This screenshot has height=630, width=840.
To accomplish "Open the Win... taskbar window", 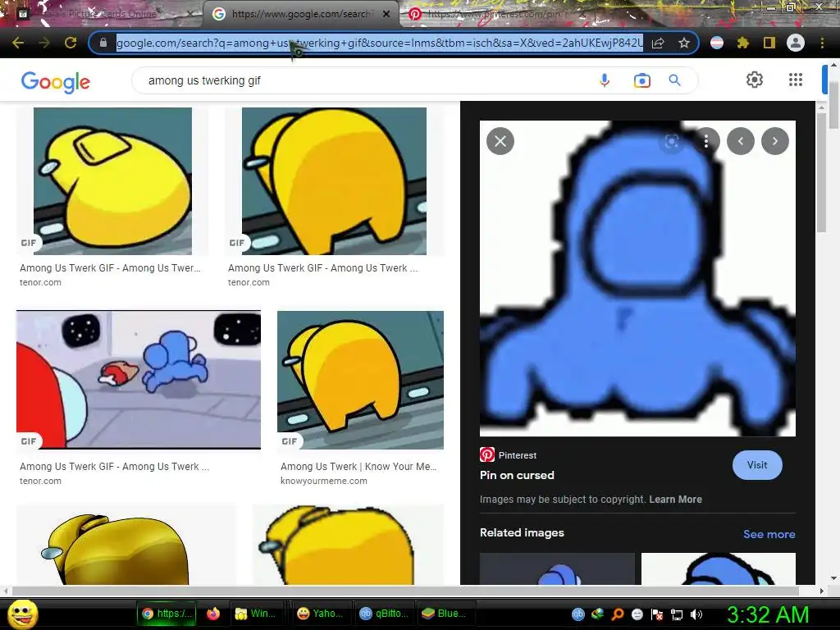I will click(256, 614).
